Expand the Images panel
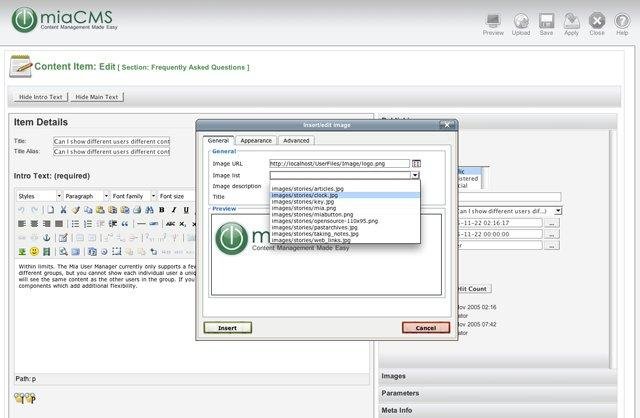The width and height of the screenshot is (640, 418). [498, 376]
